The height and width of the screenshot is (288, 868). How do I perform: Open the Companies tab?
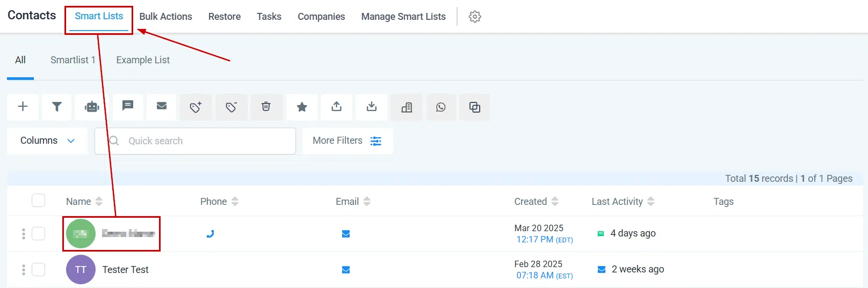321,17
